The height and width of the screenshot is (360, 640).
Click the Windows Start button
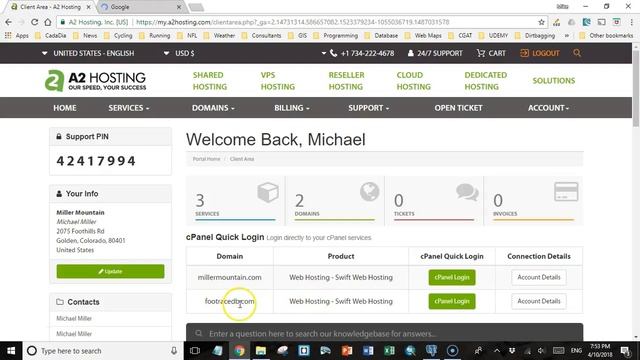(11, 351)
